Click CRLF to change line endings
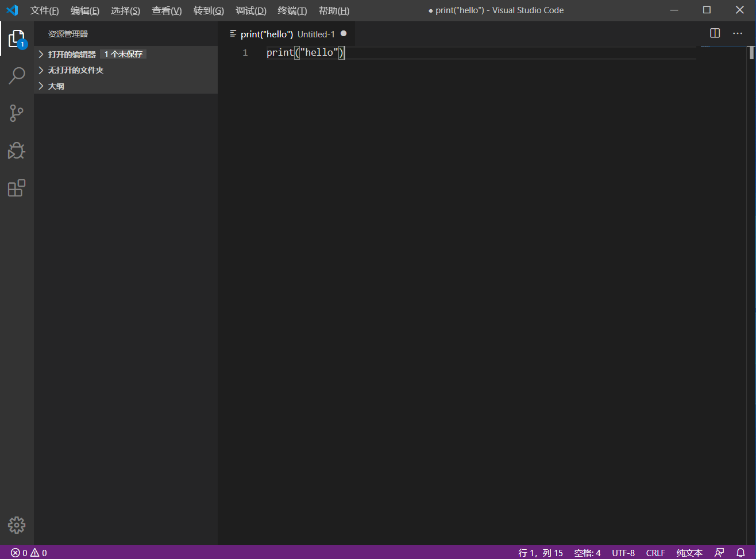 pyautogui.click(x=655, y=552)
